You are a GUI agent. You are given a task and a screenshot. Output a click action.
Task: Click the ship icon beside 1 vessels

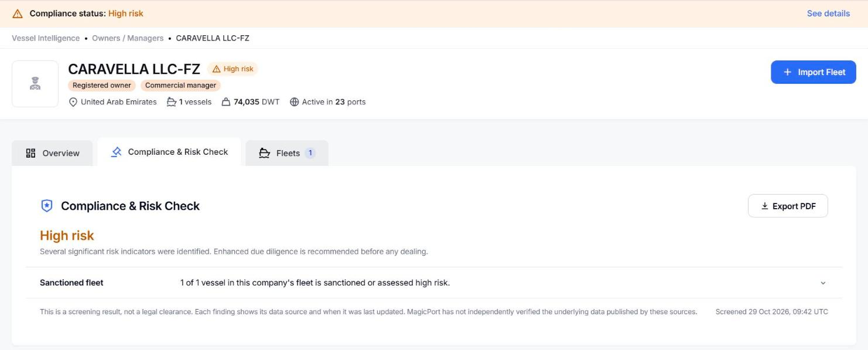172,102
